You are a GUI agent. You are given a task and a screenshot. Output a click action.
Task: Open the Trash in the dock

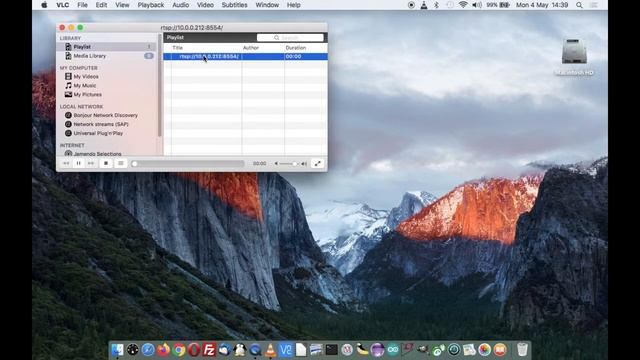(522, 350)
